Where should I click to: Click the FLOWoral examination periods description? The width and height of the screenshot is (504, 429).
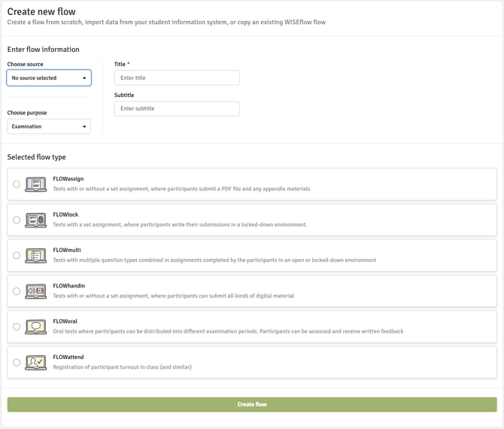pyautogui.click(x=228, y=331)
